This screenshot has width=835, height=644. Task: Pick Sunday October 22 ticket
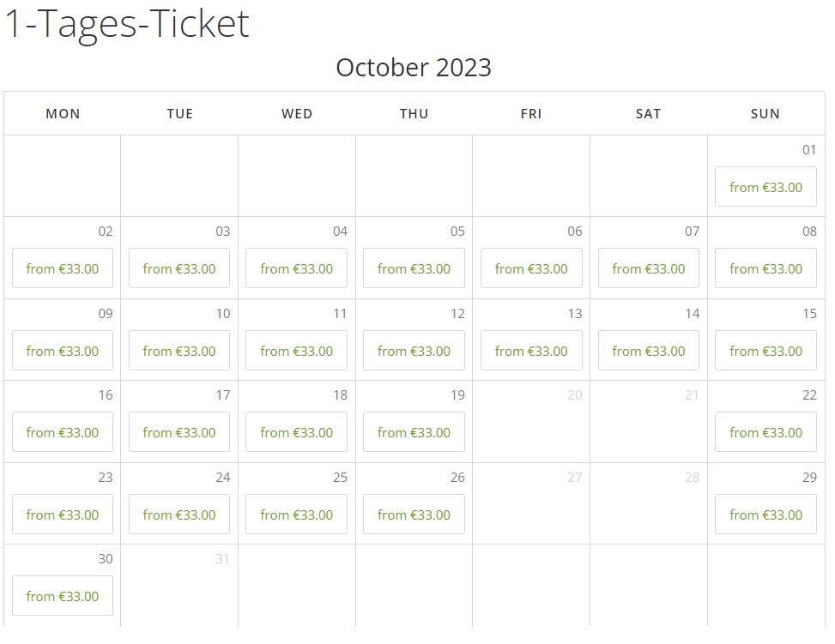765,432
